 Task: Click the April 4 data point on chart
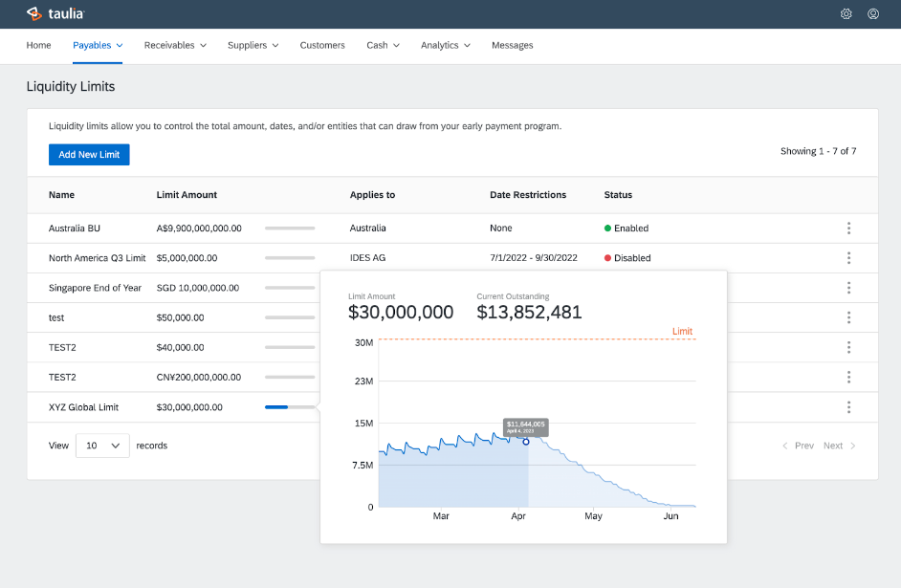(525, 442)
